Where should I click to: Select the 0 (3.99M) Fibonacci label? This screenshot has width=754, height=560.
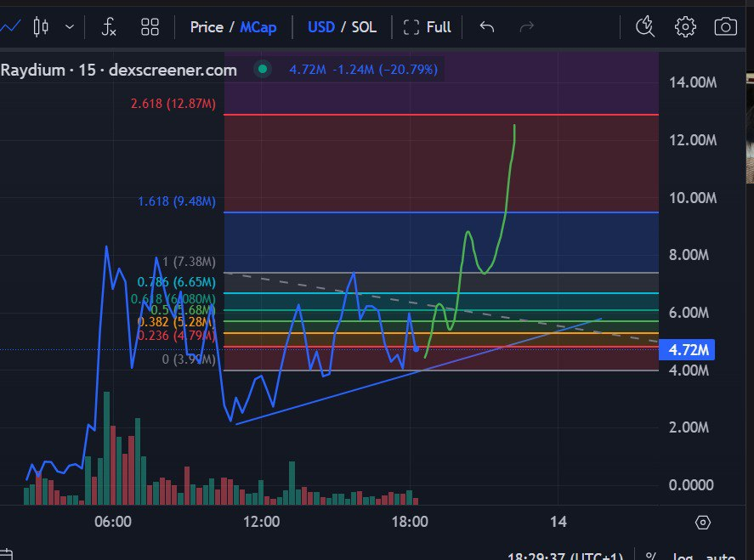click(189, 359)
